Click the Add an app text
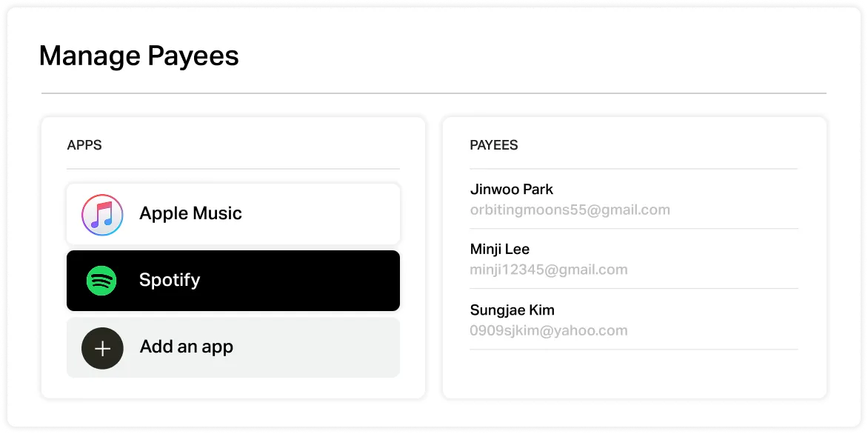Image resolution: width=868 pixels, height=434 pixels. tap(186, 347)
